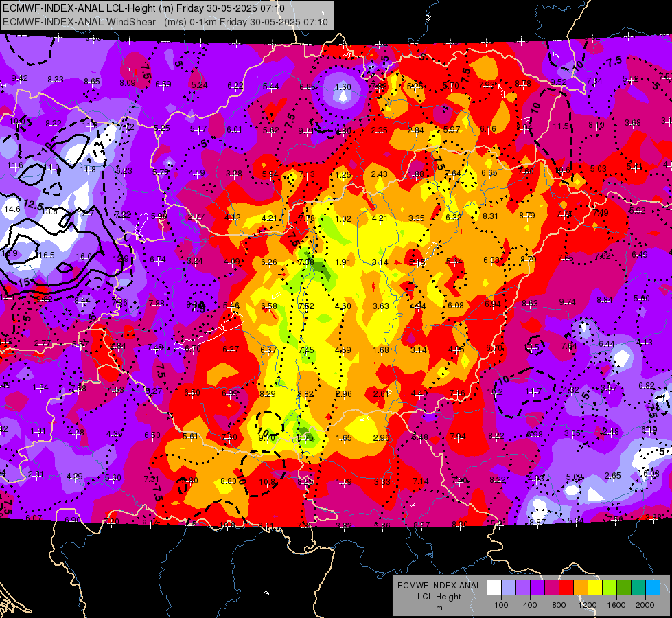The width and height of the screenshot is (672, 618).
Task: Click the WindShear_ (m/s) 0-1km title line
Action: click(165, 21)
